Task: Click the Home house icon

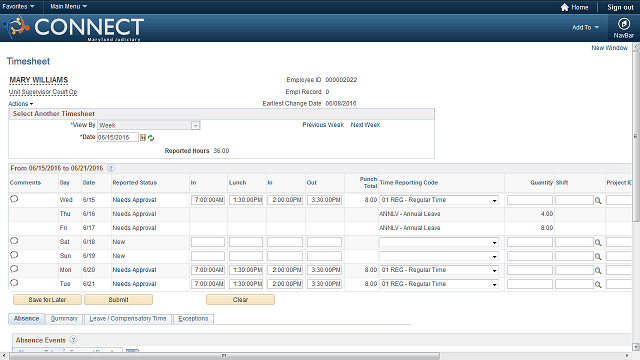Action: pos(564,7)
